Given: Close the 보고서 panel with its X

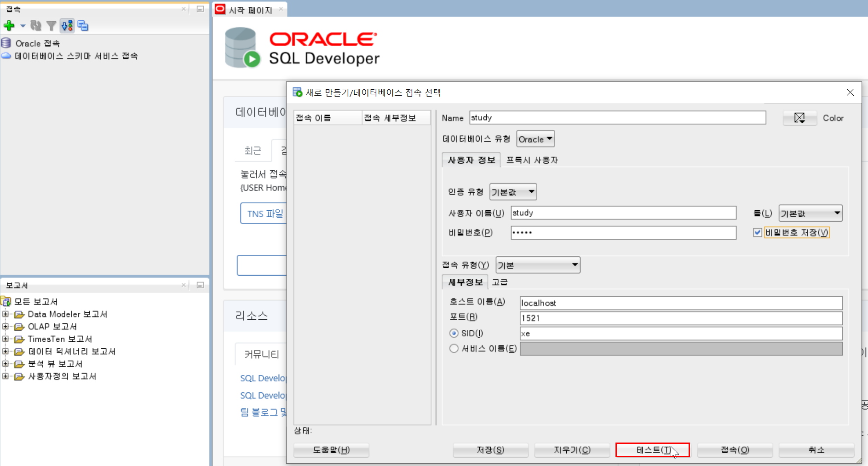Looking at the screenshot, I should click(184, 285).
